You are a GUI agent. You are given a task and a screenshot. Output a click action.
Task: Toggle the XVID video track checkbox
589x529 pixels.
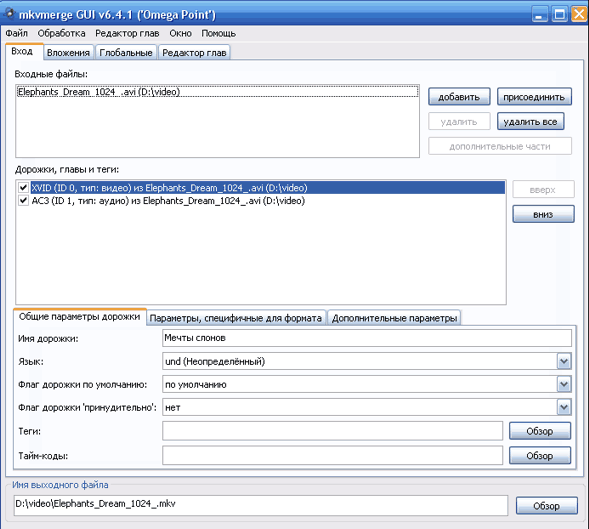click(23, 187)
